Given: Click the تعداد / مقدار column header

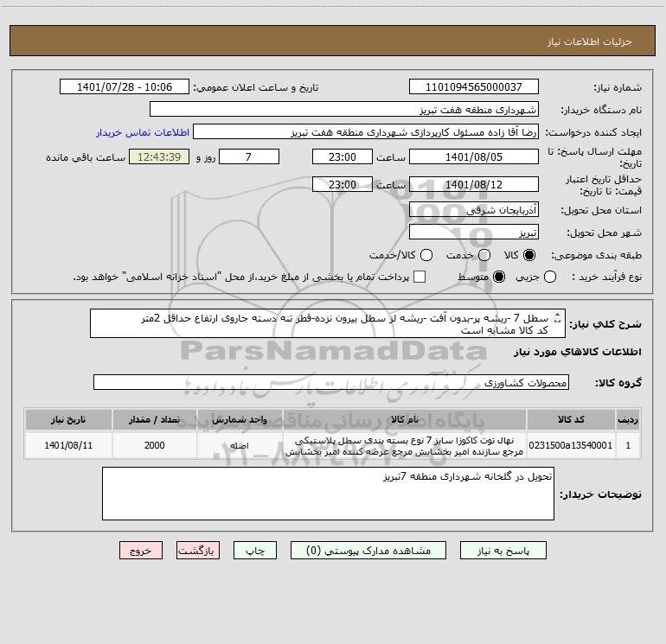Looking at the screenshot, I should pos(155,419).
